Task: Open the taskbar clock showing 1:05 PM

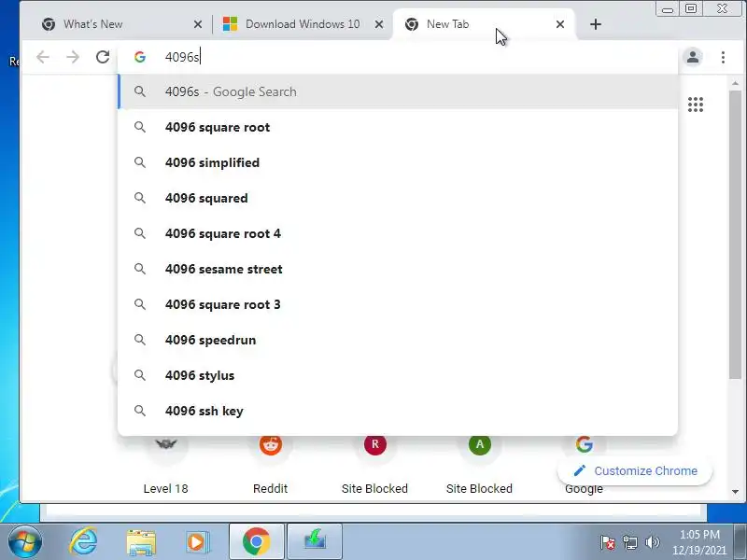Action: pyautogui.click(x=699, y=542)
